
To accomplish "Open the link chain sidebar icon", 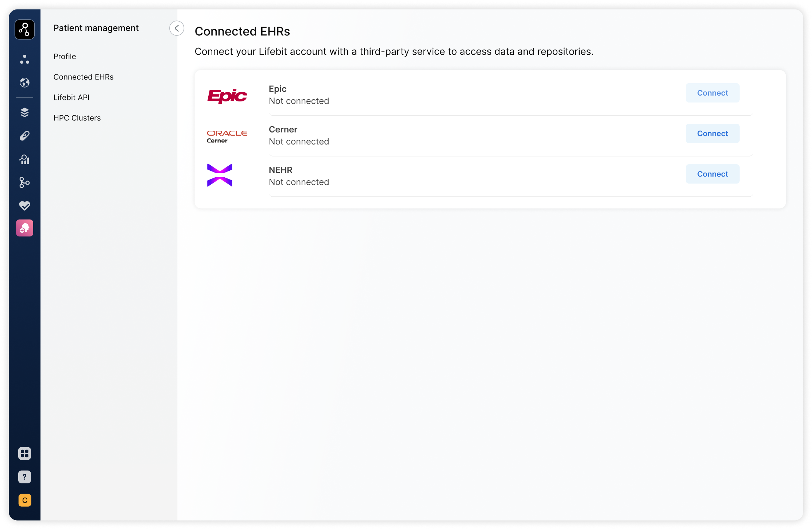I will 24,136.
